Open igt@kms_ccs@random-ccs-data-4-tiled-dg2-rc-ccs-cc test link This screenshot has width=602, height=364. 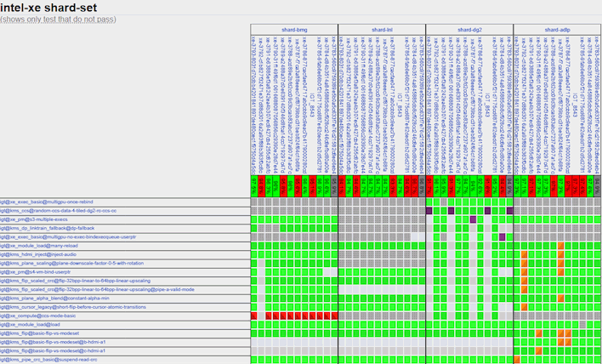pos(59,210)
